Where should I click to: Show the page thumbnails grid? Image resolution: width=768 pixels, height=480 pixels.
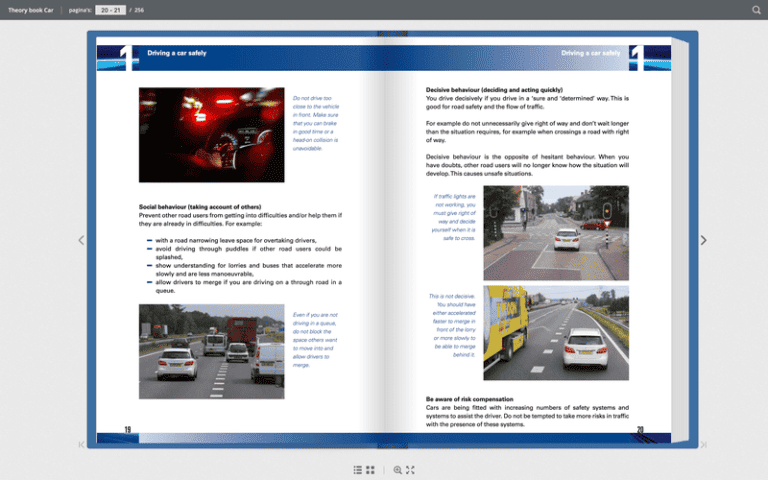click(x=370, y=469)
